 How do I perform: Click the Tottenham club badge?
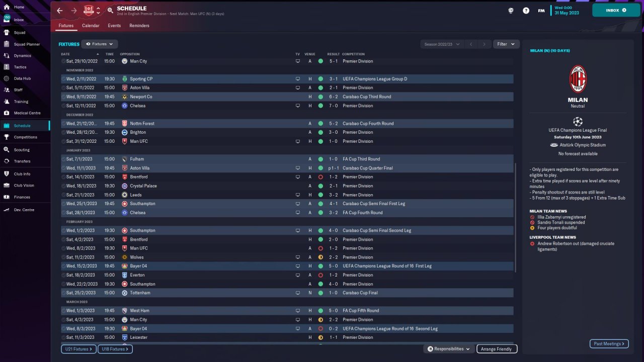[x=125, y=293]
